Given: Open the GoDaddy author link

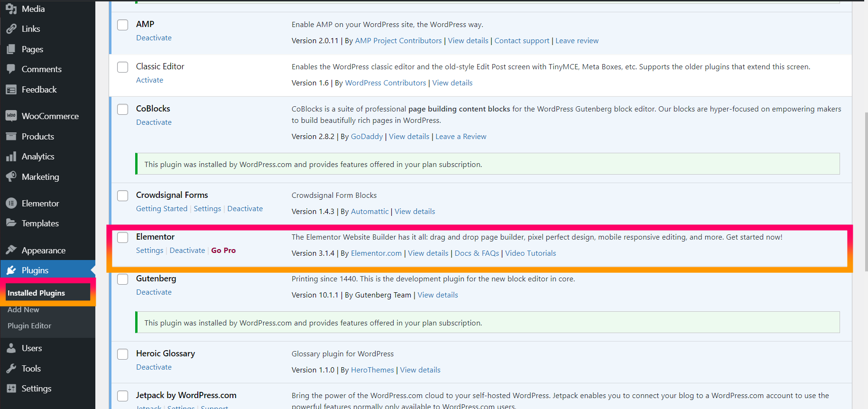Looking at the screenshot, I should click(367, 136).
